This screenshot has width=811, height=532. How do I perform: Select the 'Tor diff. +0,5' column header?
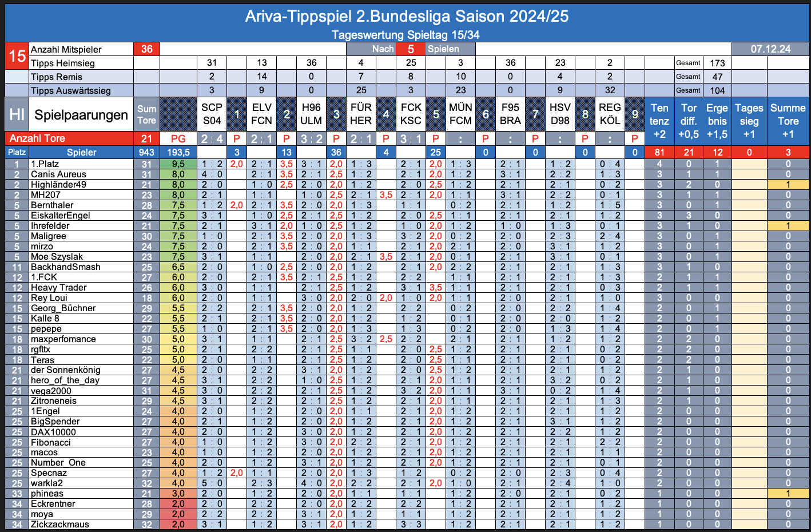coord(689,121)
